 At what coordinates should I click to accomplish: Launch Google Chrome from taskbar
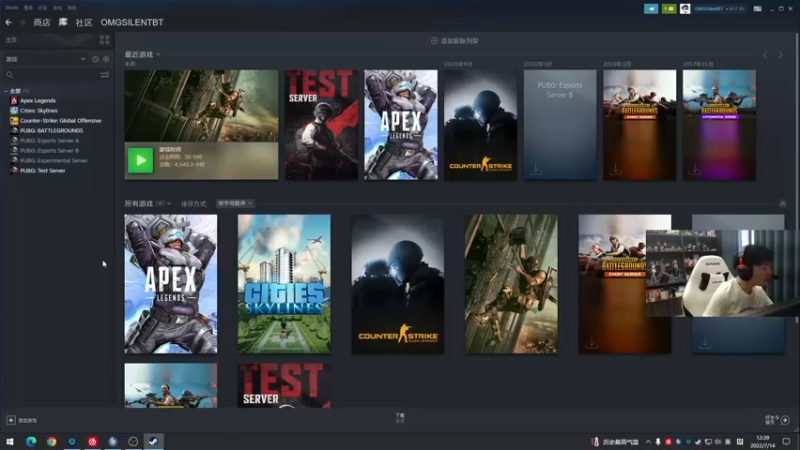coord(52,441)
